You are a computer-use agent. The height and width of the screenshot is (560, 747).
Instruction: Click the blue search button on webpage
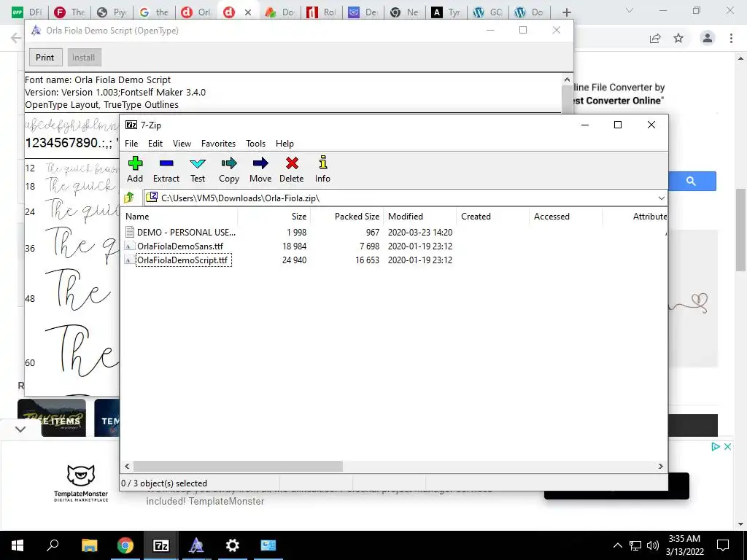692,181
